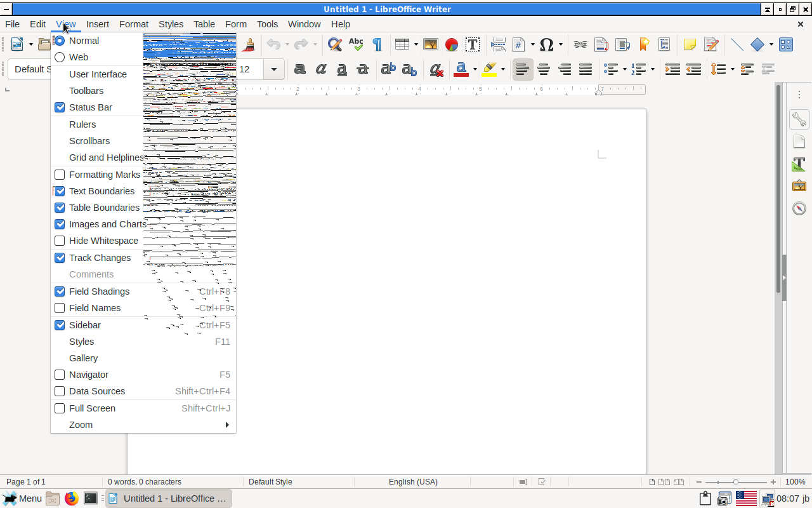Insert table icon in toolbar
The image size is (812, 508).
[402, 44]
